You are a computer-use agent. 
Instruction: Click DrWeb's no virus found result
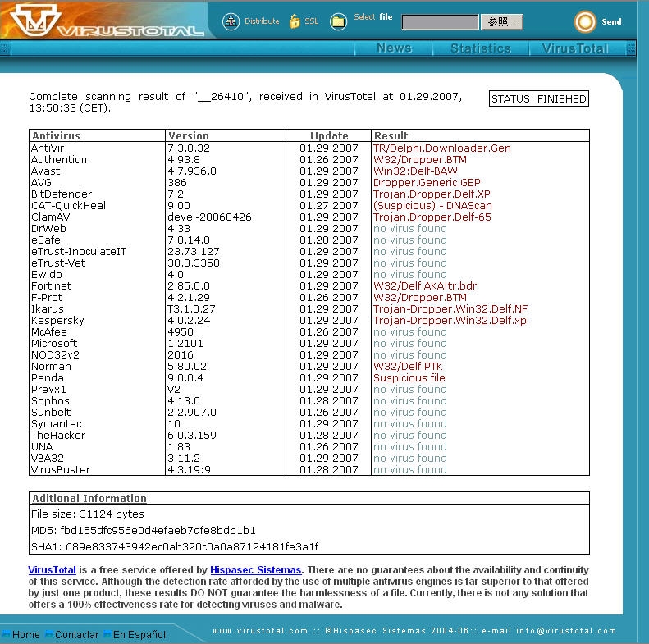coord(409,228)
